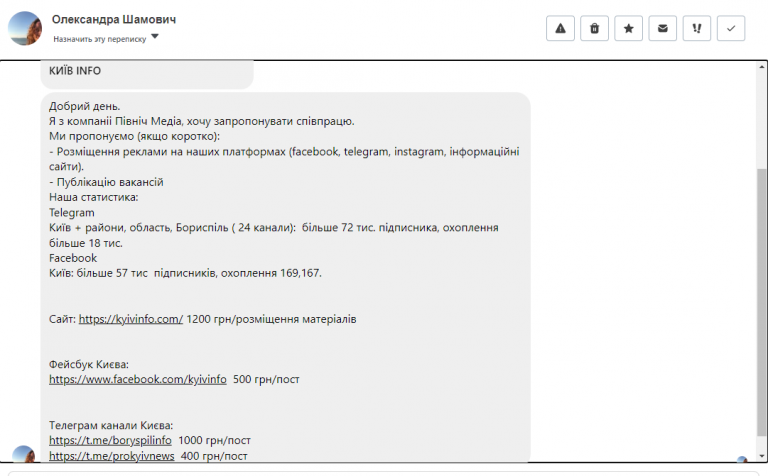Image resolution: width=768 pixels, height=476 pixels.
Task: Click the 'КИЇВ INFO' message bubble
Action: click(147, 73)
